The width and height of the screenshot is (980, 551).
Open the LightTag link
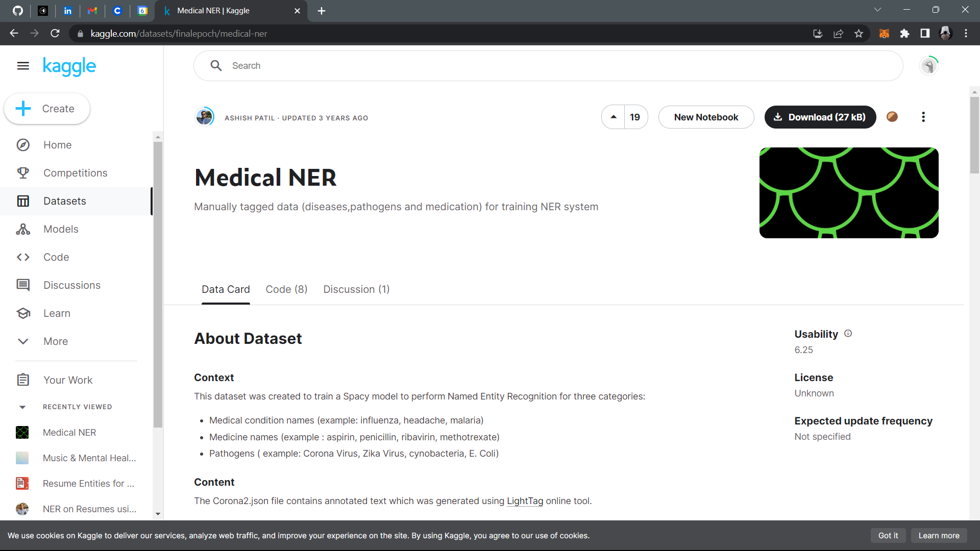click(x=524, y=501)
